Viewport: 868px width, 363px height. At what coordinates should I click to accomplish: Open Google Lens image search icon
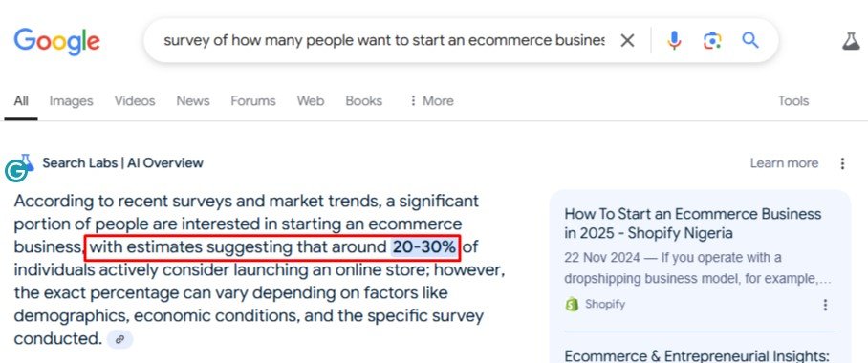[712, 40]
